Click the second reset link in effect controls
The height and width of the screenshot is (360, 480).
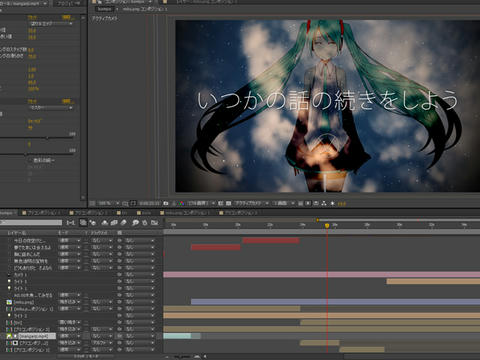32,101
